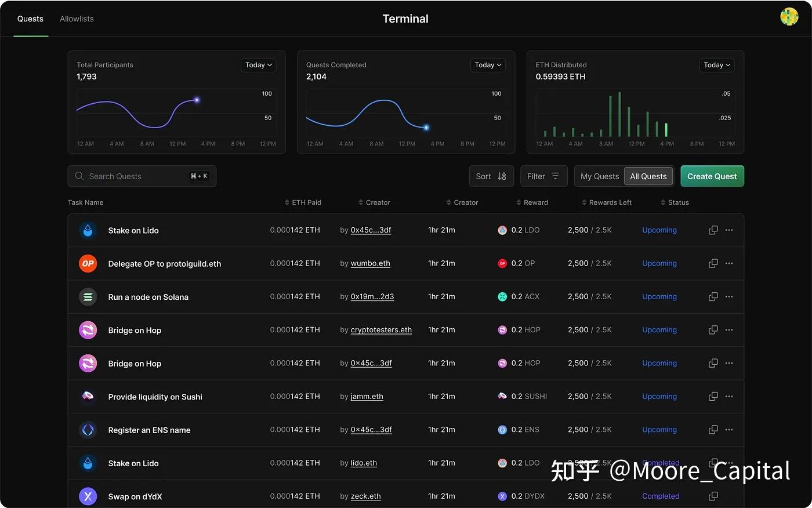Copy the Register an ENS name quest

tap(713, 430)
